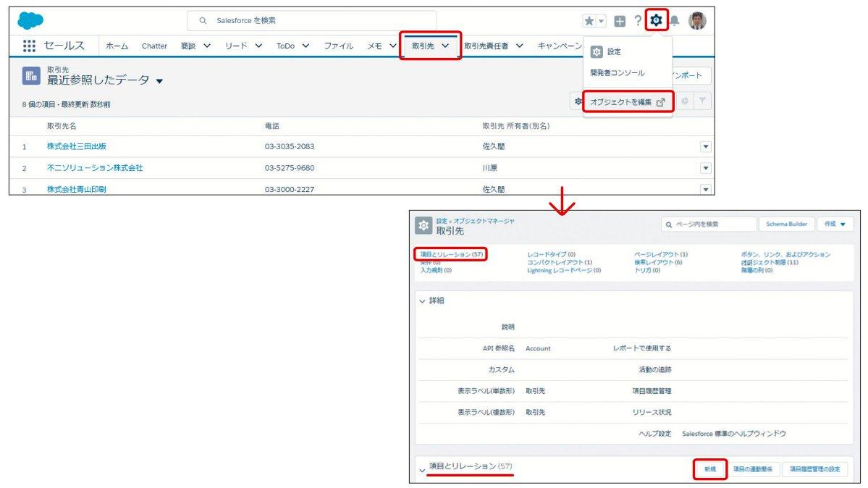Open the 検索レイアウト (6) link
Screen dimensions: 868x488
tap(658, 263)
